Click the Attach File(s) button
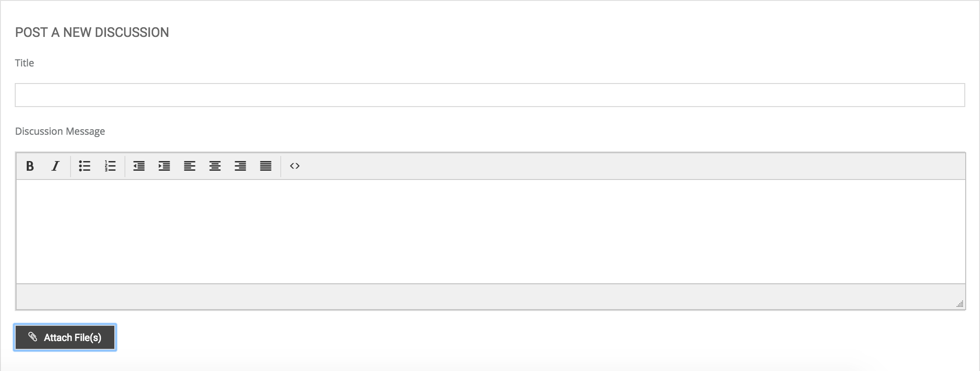Viewport: 980px width, 371px height. (x=65, y=337)
